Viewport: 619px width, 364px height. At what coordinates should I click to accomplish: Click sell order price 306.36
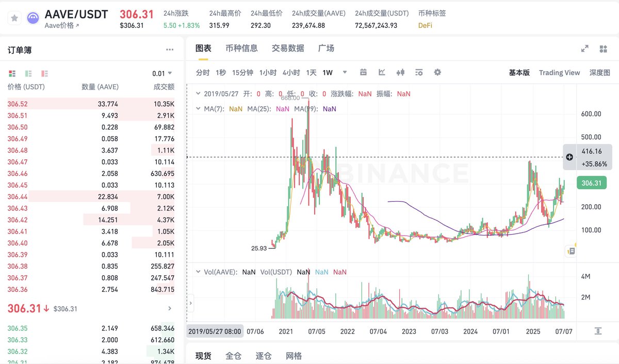tap(18, 289)
